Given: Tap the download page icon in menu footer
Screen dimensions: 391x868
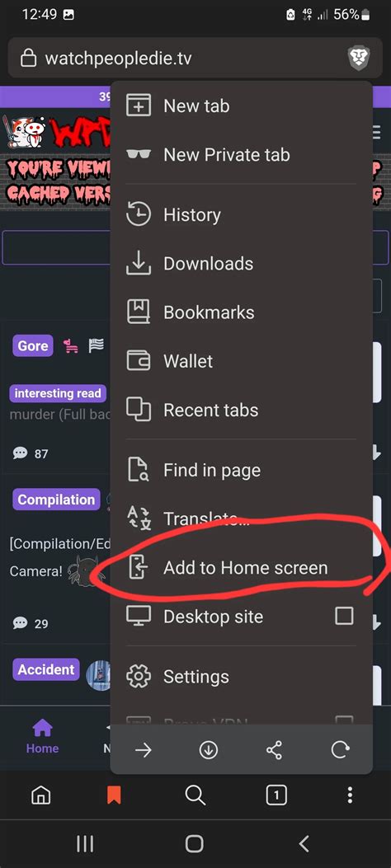Looking at the screenshot, I should tap(208, 750).
